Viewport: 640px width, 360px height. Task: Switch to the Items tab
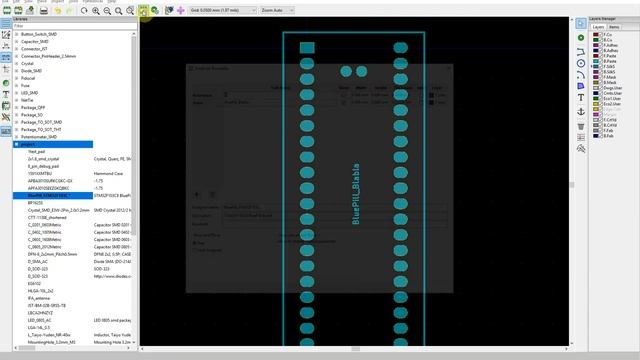point(614,27)
